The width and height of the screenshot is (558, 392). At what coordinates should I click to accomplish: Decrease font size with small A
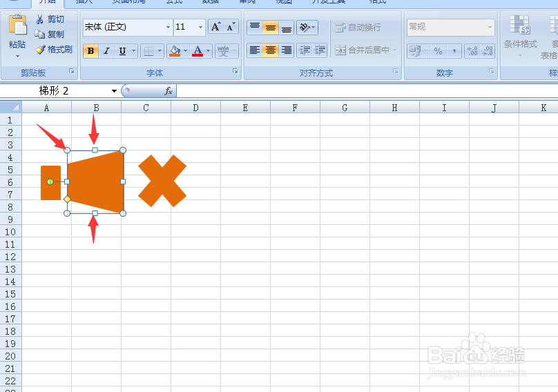click(231, 27)
